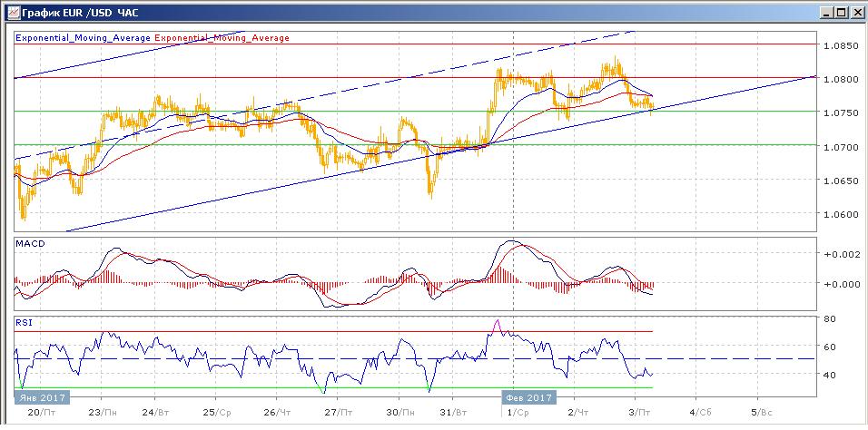The image size is (868, 430).
Task: Click the 1.0600 price axis label
Action: (841, 215)
